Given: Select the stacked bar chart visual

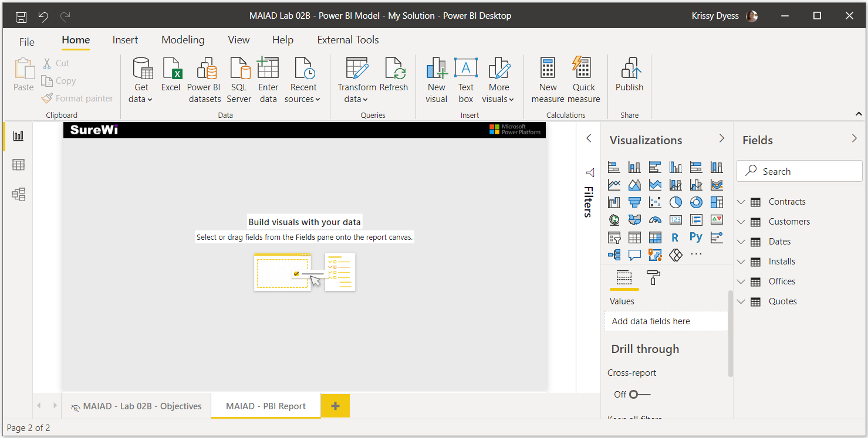Looking at the screenshot, I should tap(614, 168).
